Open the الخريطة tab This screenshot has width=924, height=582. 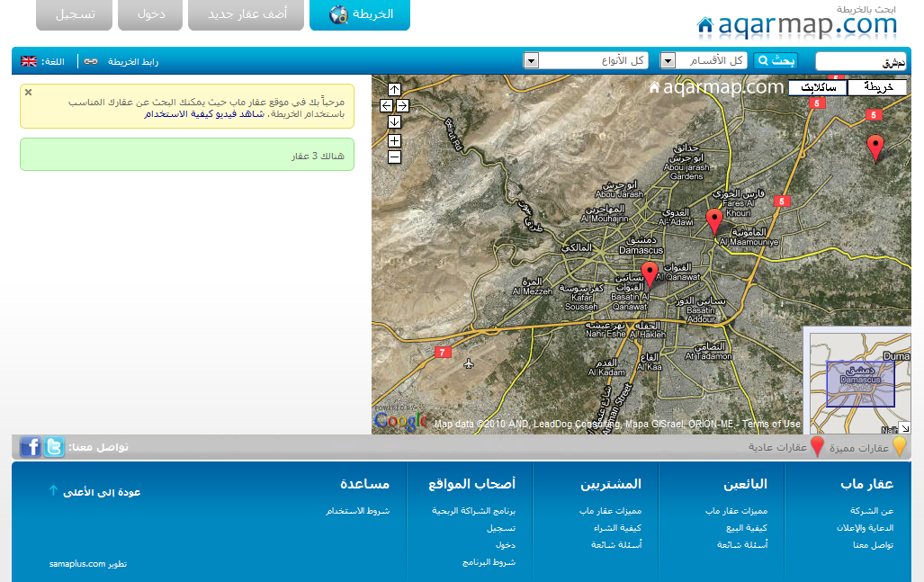tap(360, 14)
